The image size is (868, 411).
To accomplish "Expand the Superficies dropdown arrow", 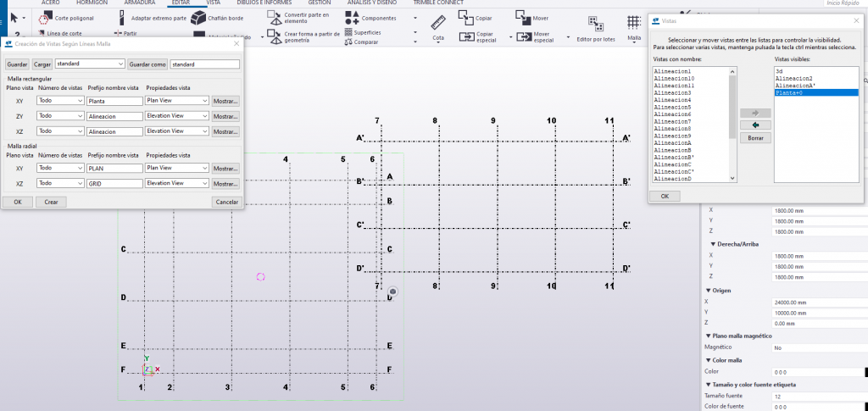I will tap(415, 32).
